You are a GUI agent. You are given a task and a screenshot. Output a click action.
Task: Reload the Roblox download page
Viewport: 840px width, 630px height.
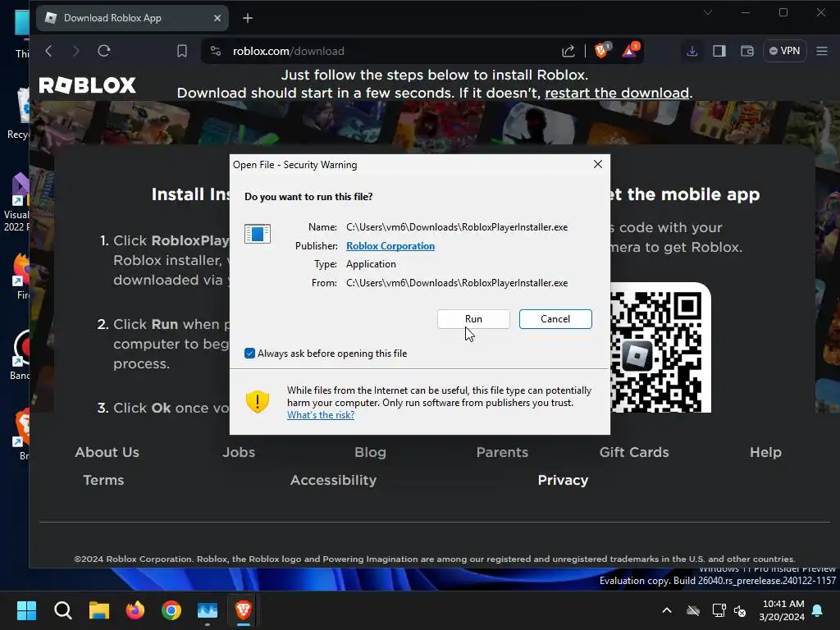pyautogui.click(x=104, y=51)
